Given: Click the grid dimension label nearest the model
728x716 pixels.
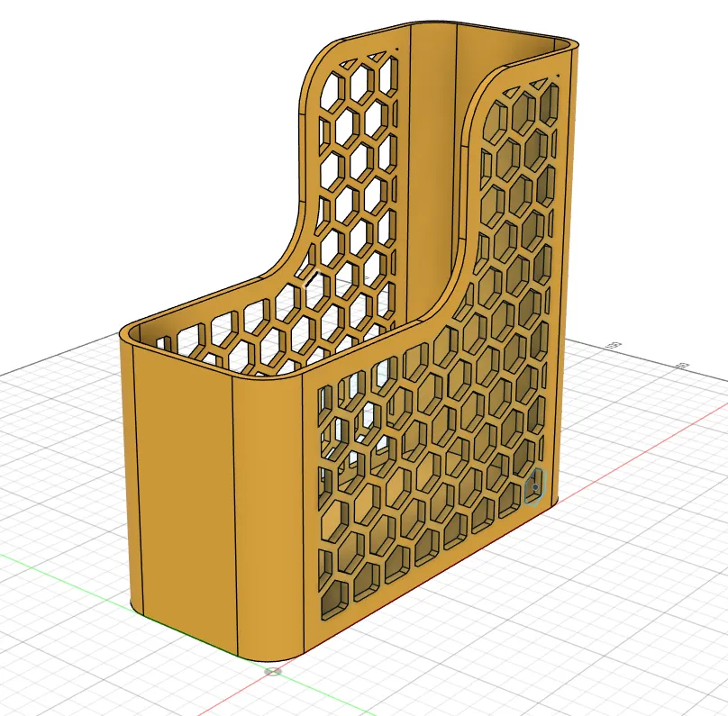Looking at the screenshot, I should (614, 345).
